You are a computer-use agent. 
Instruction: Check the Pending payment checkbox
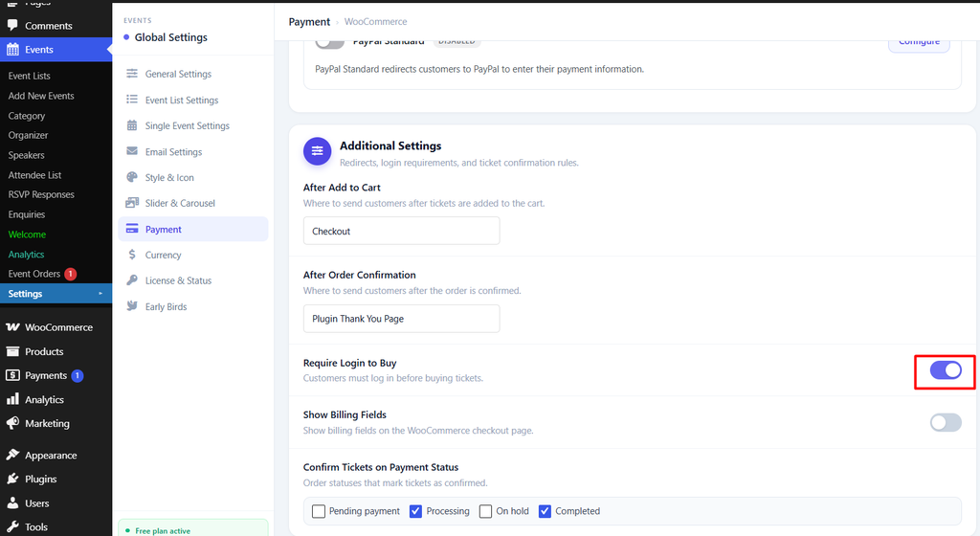point(319,511)
